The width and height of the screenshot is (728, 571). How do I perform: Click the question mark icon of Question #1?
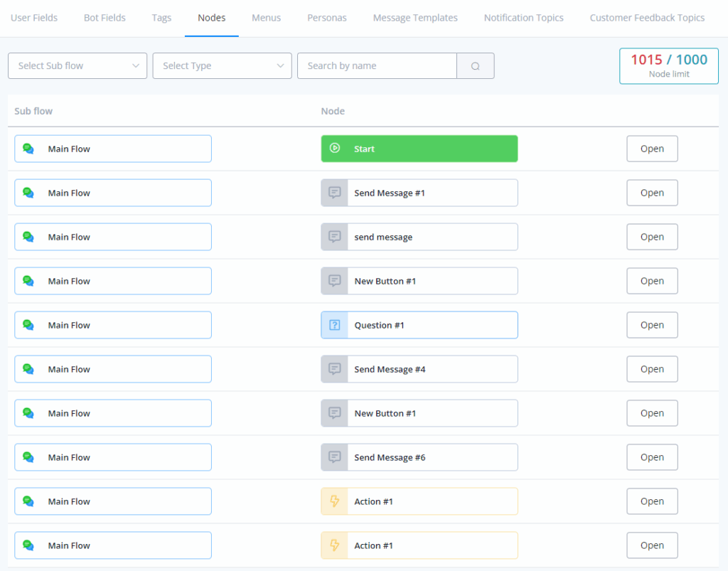pyautogui.click(x=334, y=325)
